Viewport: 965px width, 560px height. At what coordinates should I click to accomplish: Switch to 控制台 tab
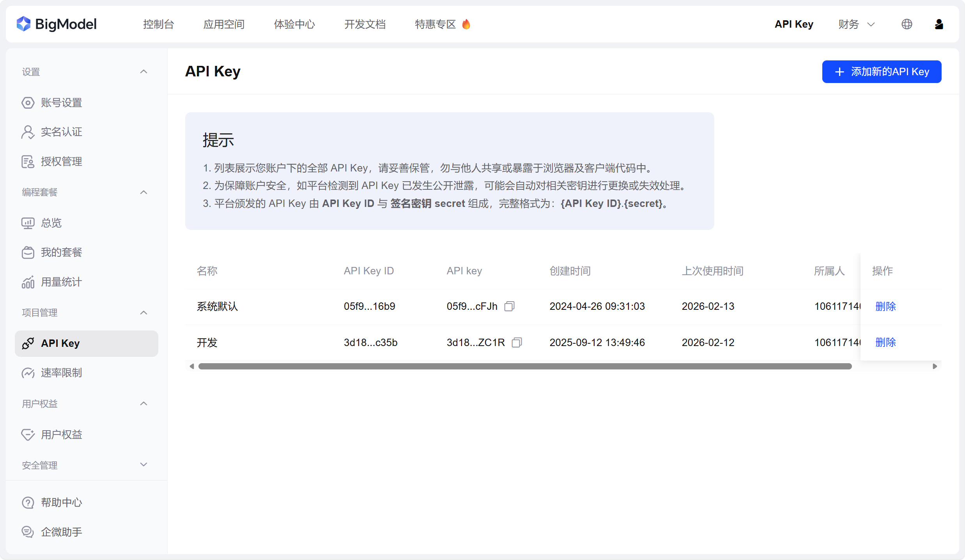[x=158, y=24]
